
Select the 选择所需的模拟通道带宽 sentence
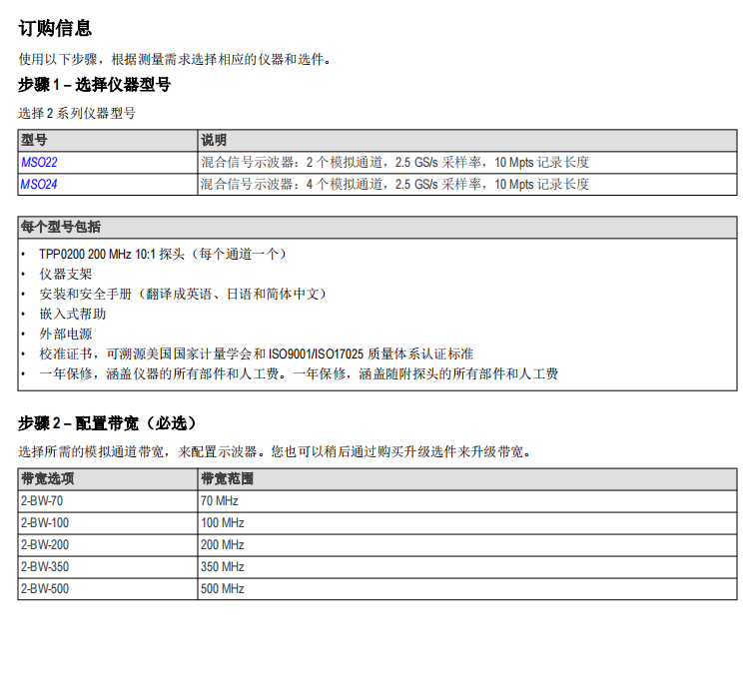pos(275,451)
